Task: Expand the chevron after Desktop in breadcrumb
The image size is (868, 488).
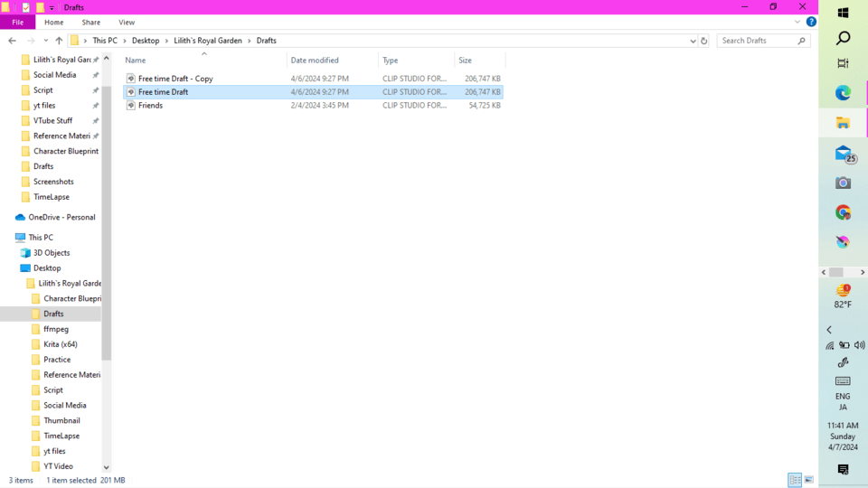Action: click(166, 41)
